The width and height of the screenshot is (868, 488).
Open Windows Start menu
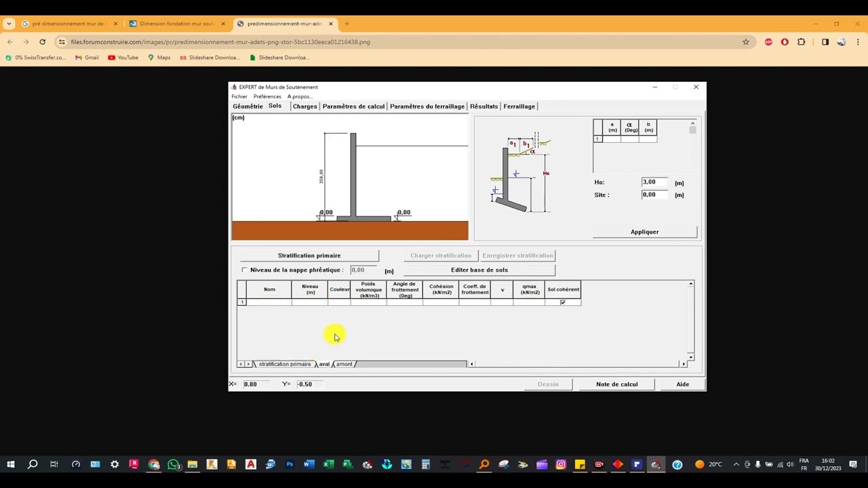11,464
